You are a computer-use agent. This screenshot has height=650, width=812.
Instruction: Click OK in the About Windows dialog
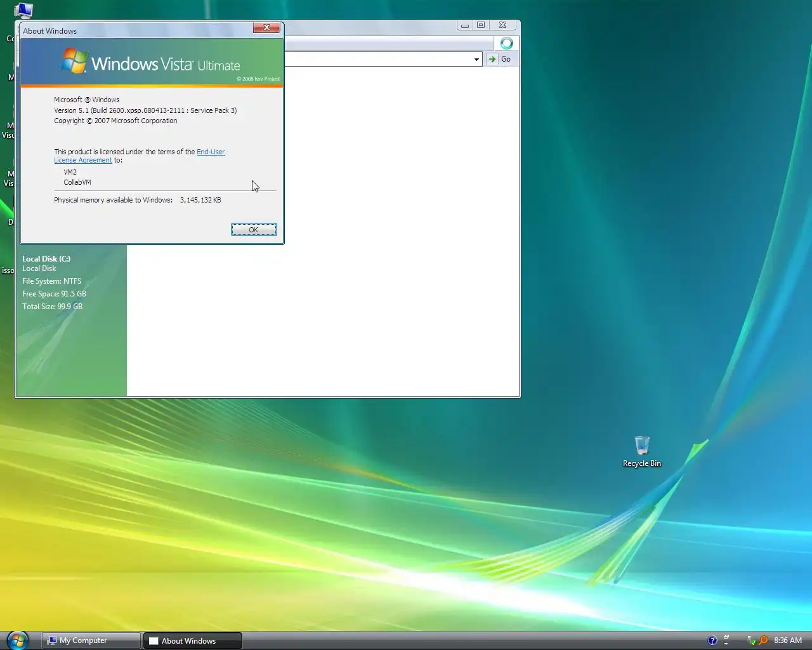click(x=254, y=230)
